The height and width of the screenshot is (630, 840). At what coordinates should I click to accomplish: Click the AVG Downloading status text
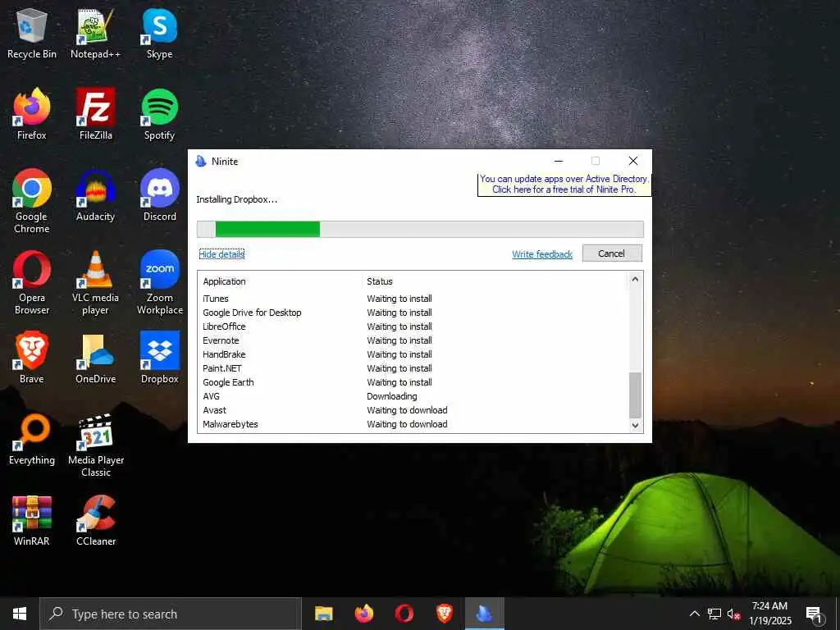tap(391, 396)
